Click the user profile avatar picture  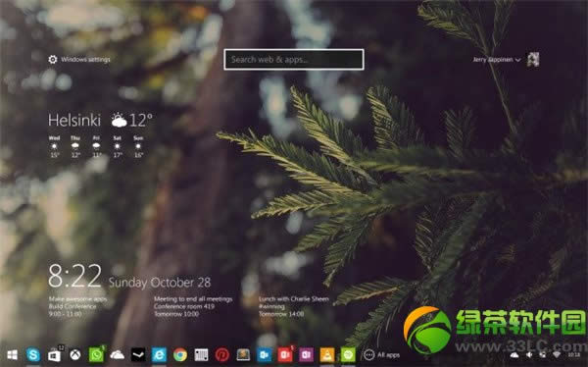[533, 59]
